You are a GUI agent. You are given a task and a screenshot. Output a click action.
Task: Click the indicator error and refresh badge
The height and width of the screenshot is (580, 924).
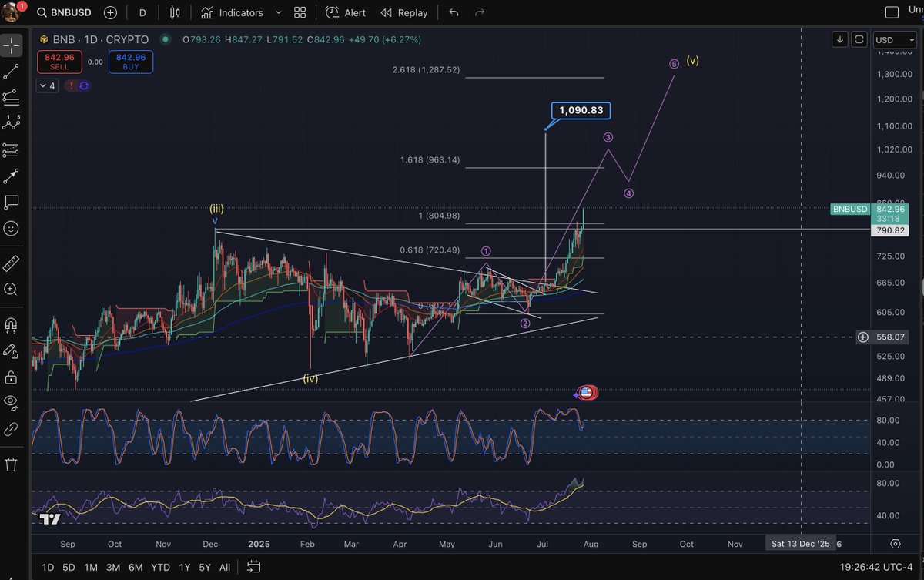[x=78, y=86]
